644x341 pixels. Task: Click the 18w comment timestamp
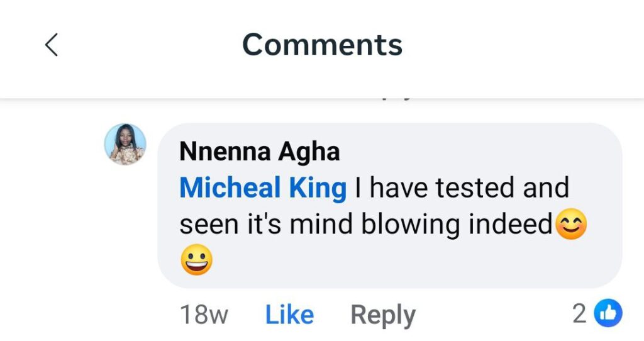204,315
